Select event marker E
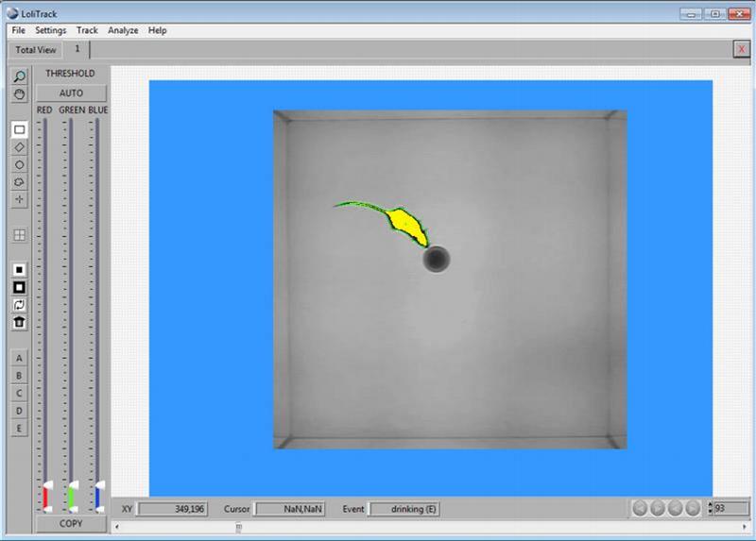 pos(19,429)
